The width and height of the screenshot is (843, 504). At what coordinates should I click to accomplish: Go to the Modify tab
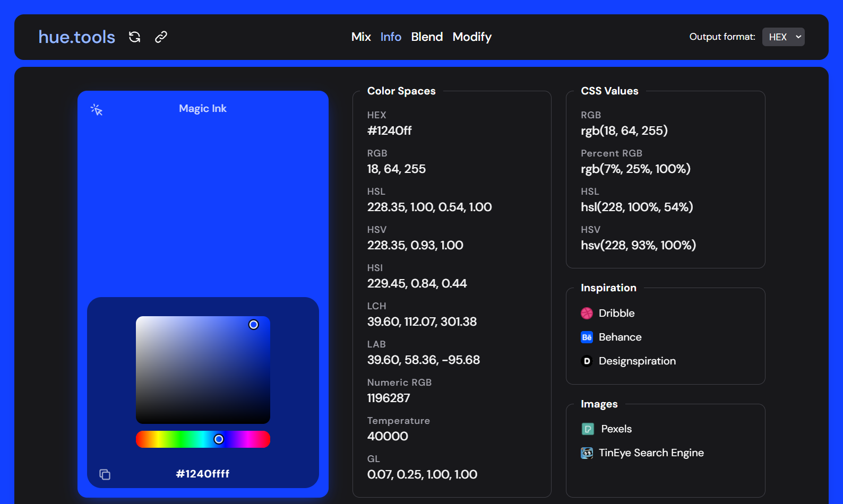[x=472, y=37]
